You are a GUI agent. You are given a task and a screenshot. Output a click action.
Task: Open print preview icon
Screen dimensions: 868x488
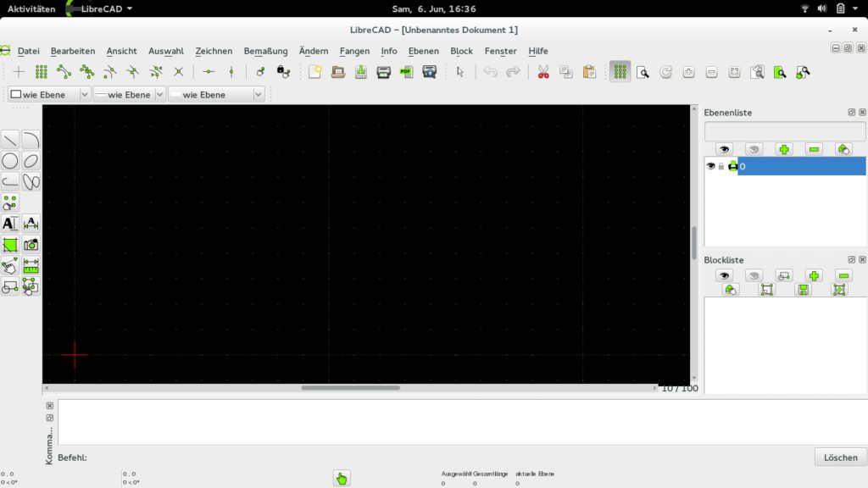tap(430, 72)
